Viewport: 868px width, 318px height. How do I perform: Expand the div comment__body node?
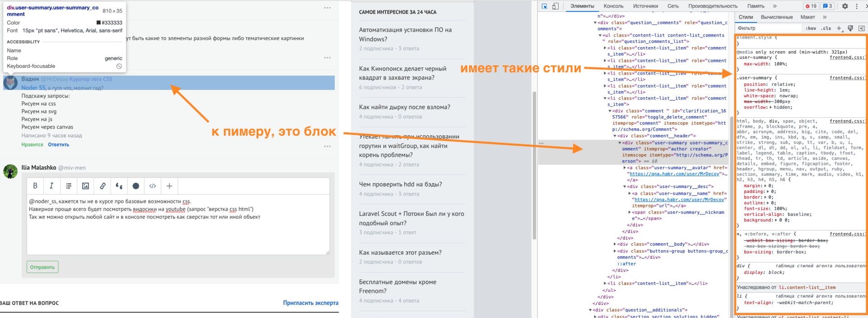click(x=615, y=244)
